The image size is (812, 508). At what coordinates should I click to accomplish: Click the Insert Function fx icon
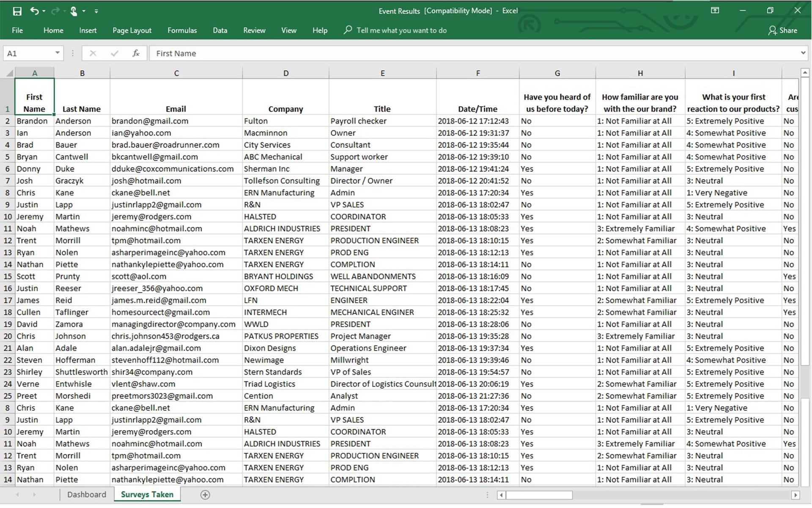[x=136, y=53]
